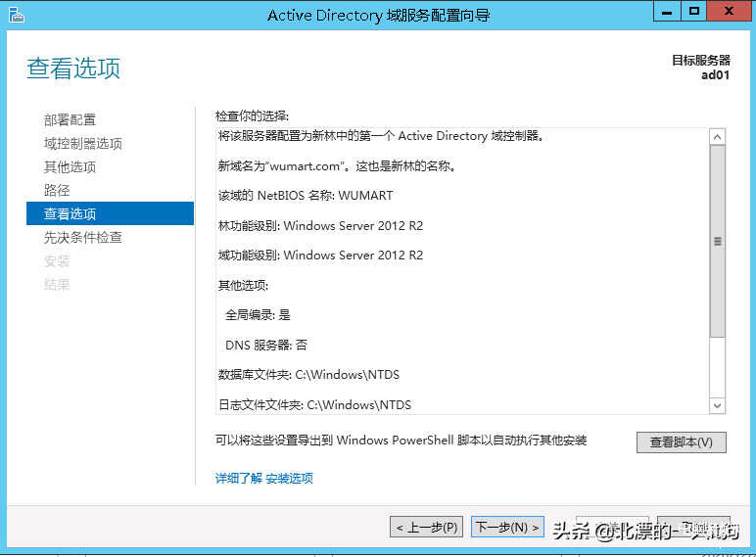This screenshot has width=756, height=557.
Task: Click the 全局编录: 是 line
Action: point(258,315)
